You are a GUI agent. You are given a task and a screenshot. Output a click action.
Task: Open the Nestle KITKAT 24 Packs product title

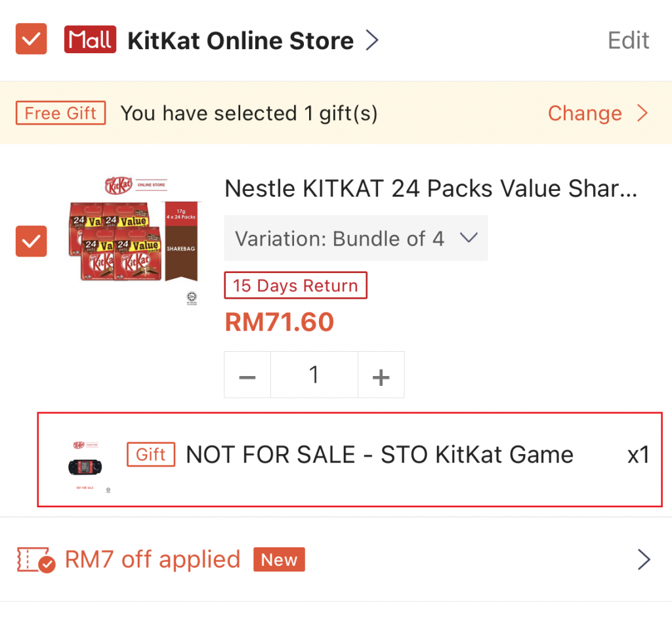[x=430, y=189]
